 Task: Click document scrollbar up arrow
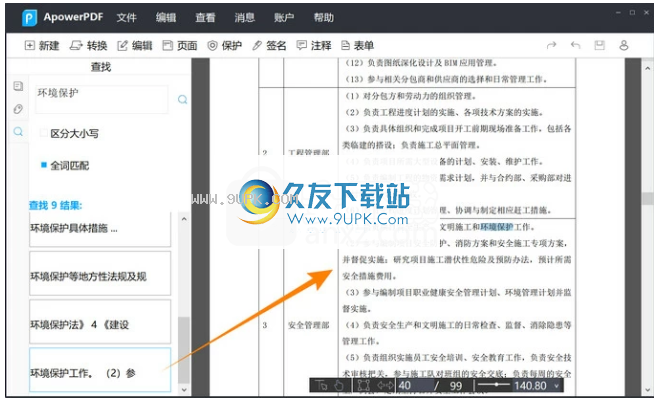tap(647, 68)
